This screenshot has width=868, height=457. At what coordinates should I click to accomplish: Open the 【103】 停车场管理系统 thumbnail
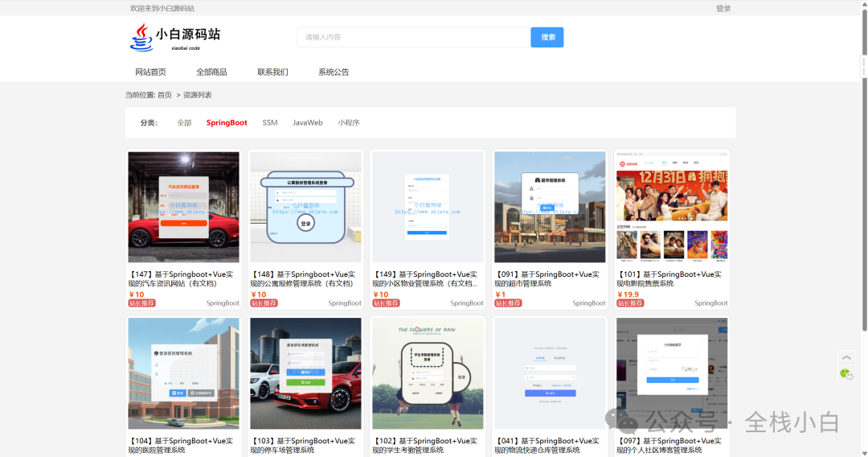point(305,373)
